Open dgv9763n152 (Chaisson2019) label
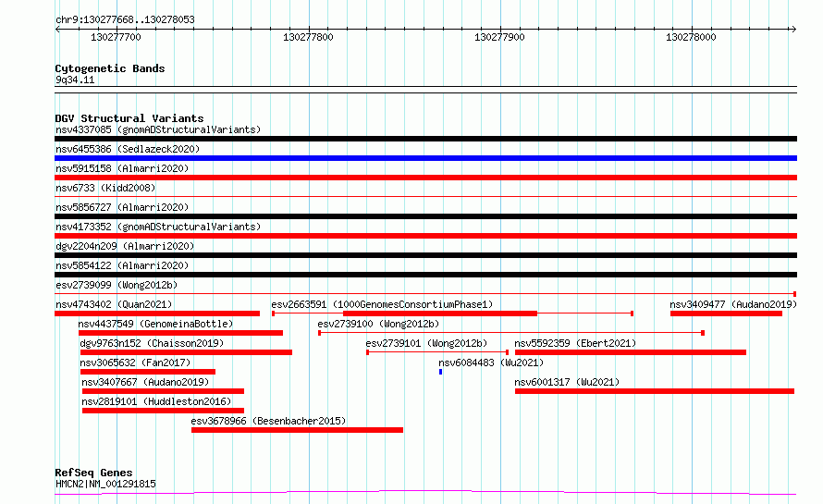 pos(152,343)
